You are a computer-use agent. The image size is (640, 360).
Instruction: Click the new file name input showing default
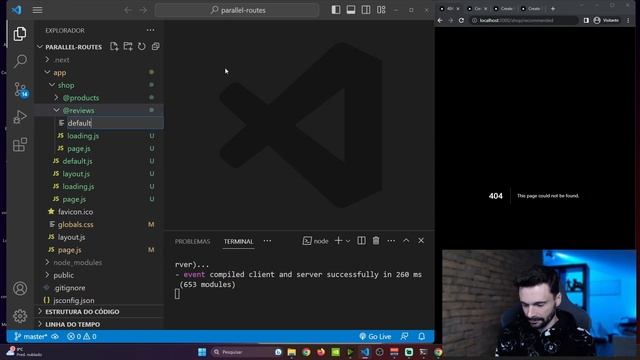[115, 123]
